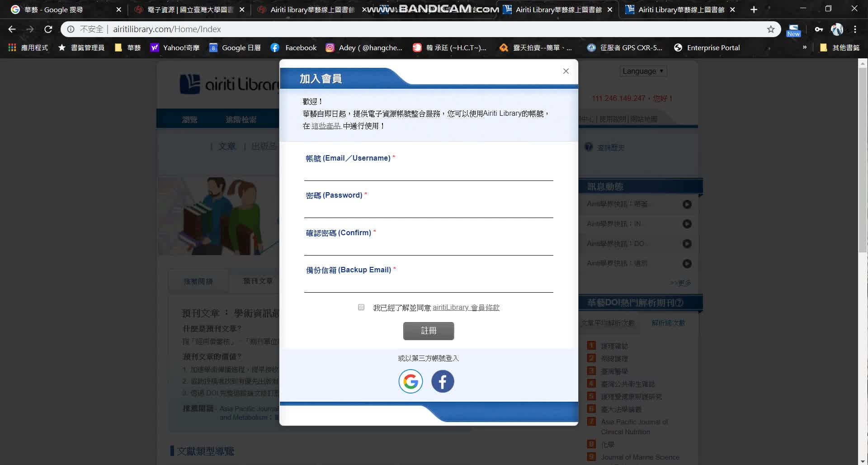Image resolution: width=868 pixels, height=465 pixels.
Task: Open the password key icon
Action: pos(819,29)
